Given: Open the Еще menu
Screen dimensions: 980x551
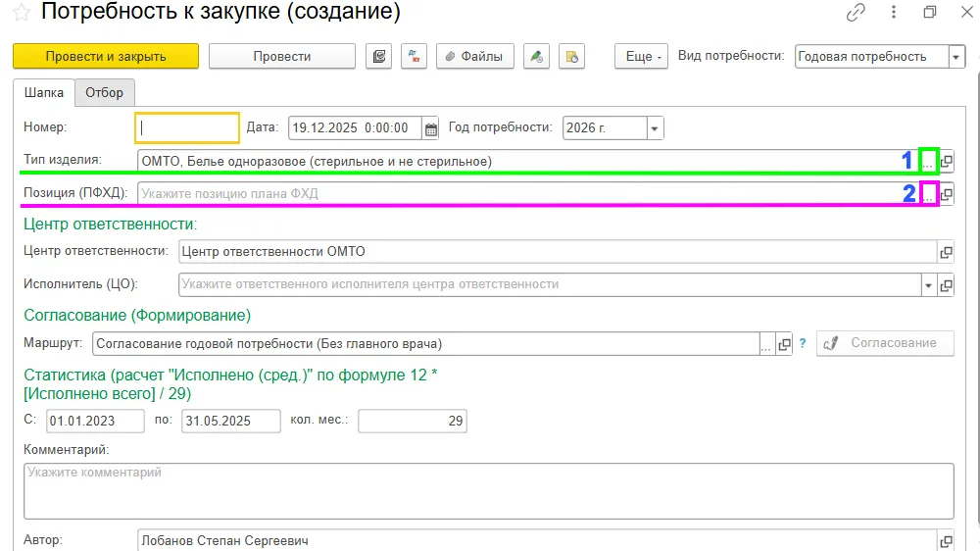Looking at the screenshot, I should 642,56.
